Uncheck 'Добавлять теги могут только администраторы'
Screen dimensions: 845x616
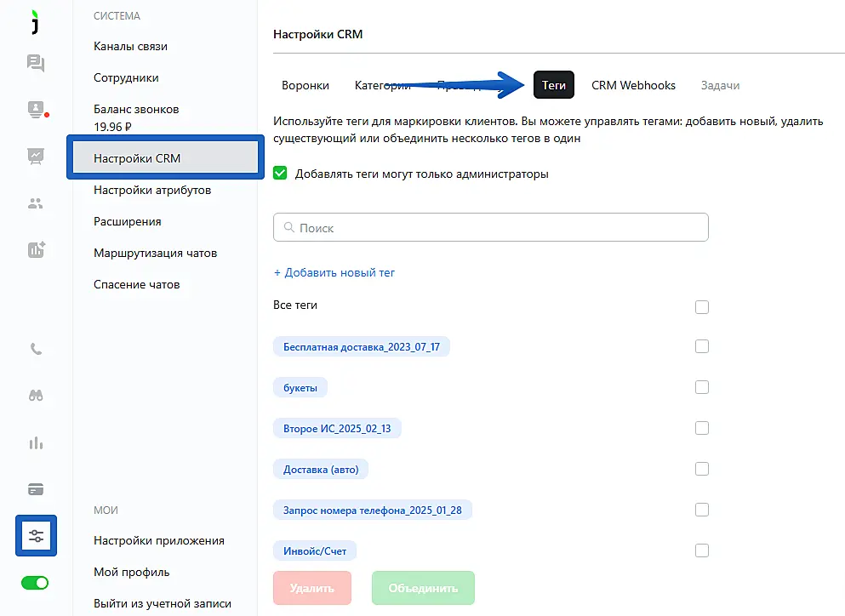[280, 174]
